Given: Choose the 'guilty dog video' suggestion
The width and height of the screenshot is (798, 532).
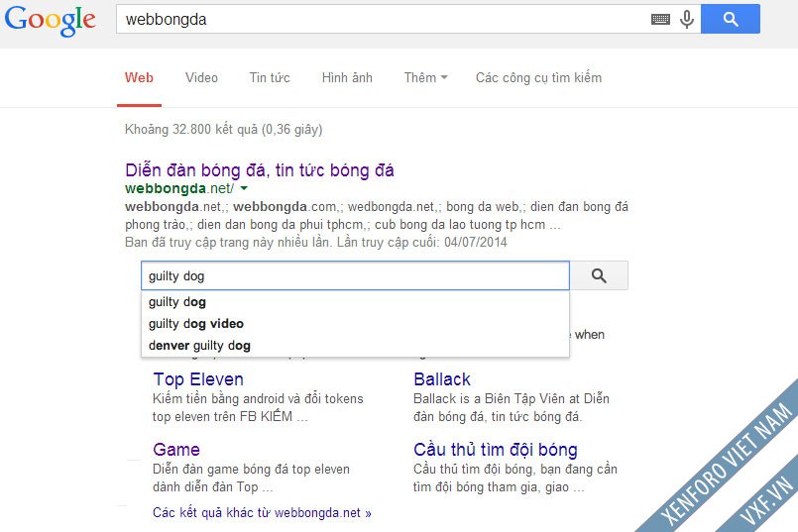Looking at the screenshot, I should click(196, 324).
